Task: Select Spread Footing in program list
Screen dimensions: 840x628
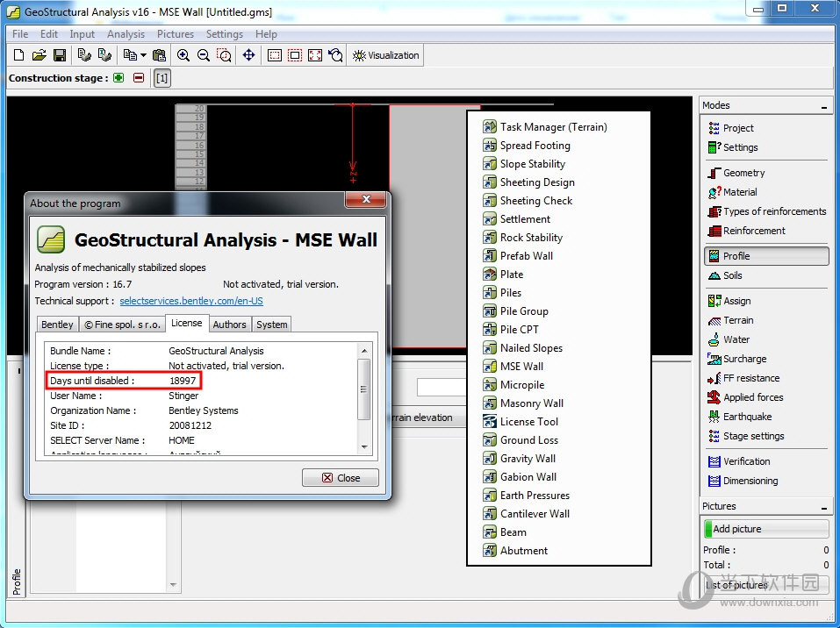Action: [x=527, y=146]
